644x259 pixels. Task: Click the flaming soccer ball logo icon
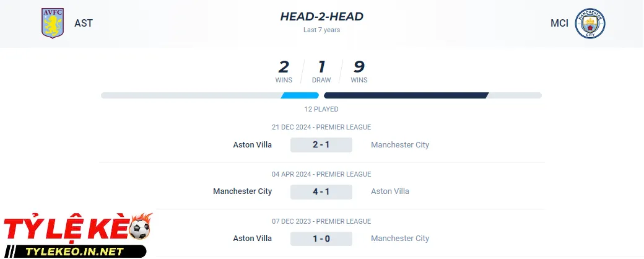click(141, 227)
